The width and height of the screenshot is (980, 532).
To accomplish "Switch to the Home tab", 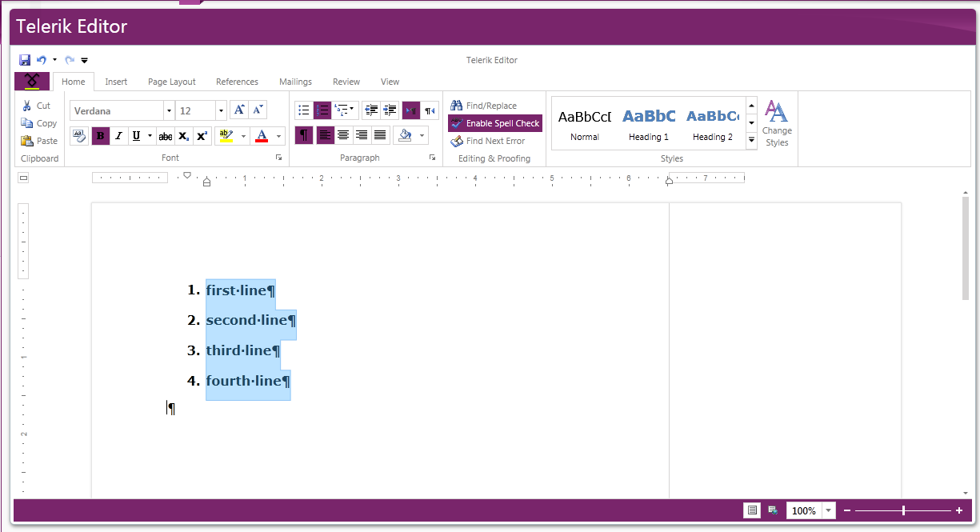I will tap(74, 82).
